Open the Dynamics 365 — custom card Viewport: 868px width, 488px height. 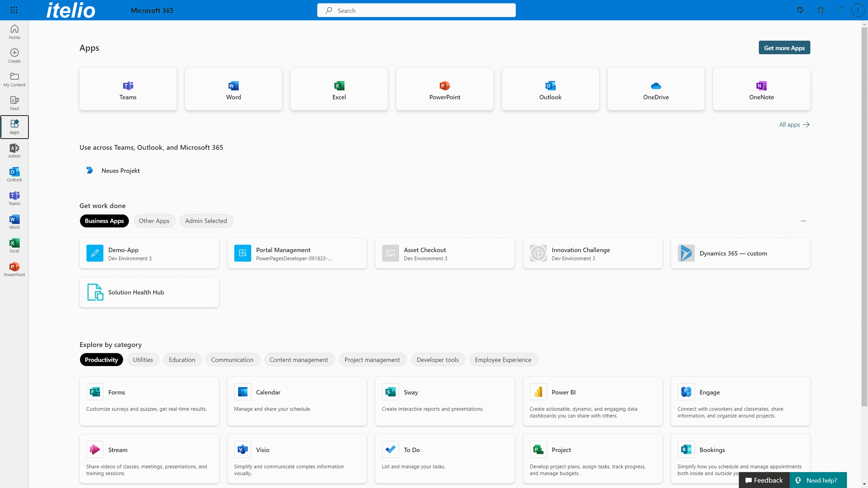pos(741,253)
